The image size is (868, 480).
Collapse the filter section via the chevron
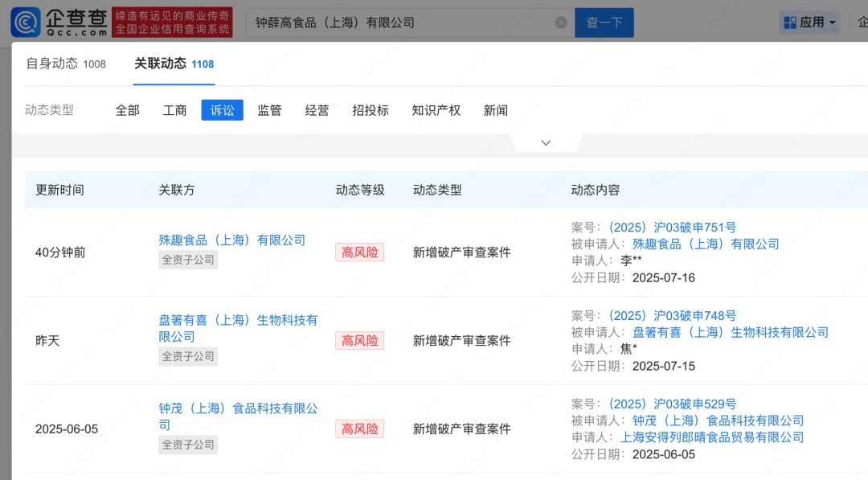546,142
